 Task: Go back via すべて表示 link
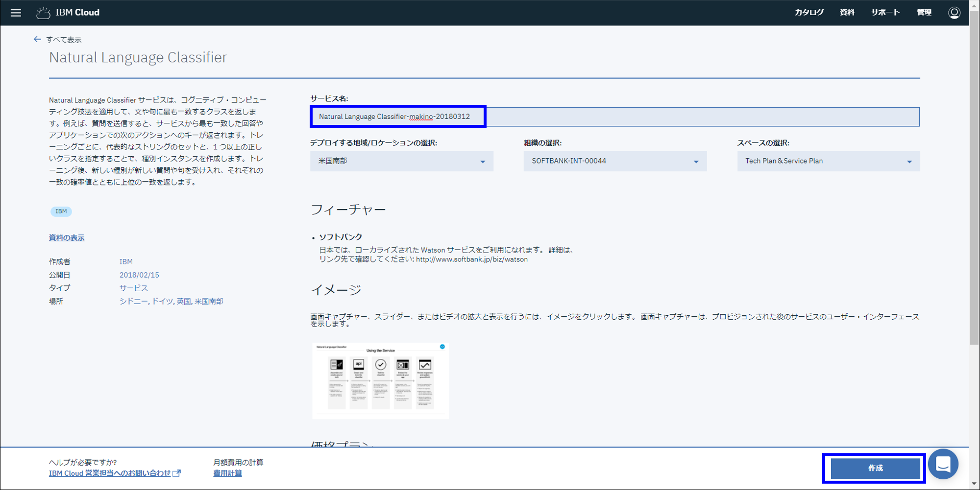64,40
